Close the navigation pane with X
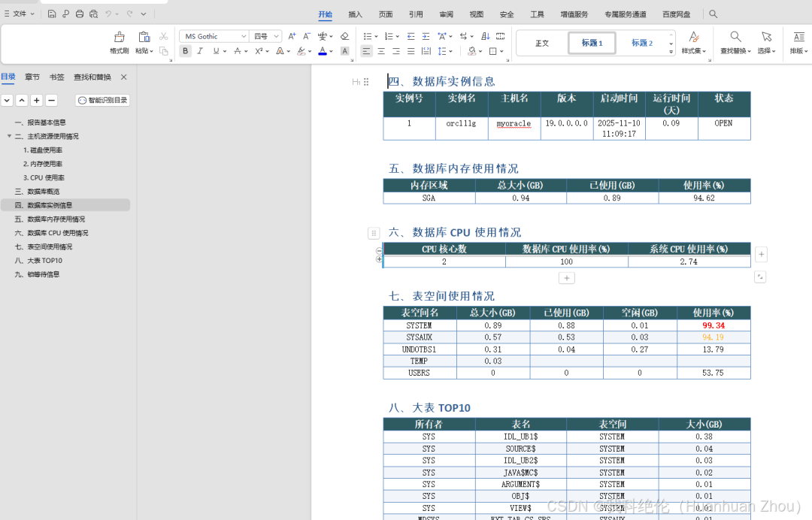The height and width of the screenshot is (520, 812). pos(124,77)
